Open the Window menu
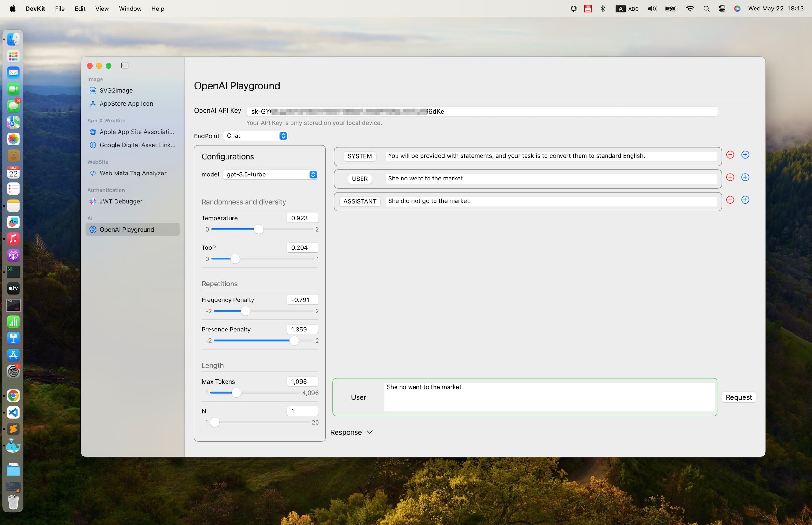This screenshot has width=812, height=525. point(130,9)
